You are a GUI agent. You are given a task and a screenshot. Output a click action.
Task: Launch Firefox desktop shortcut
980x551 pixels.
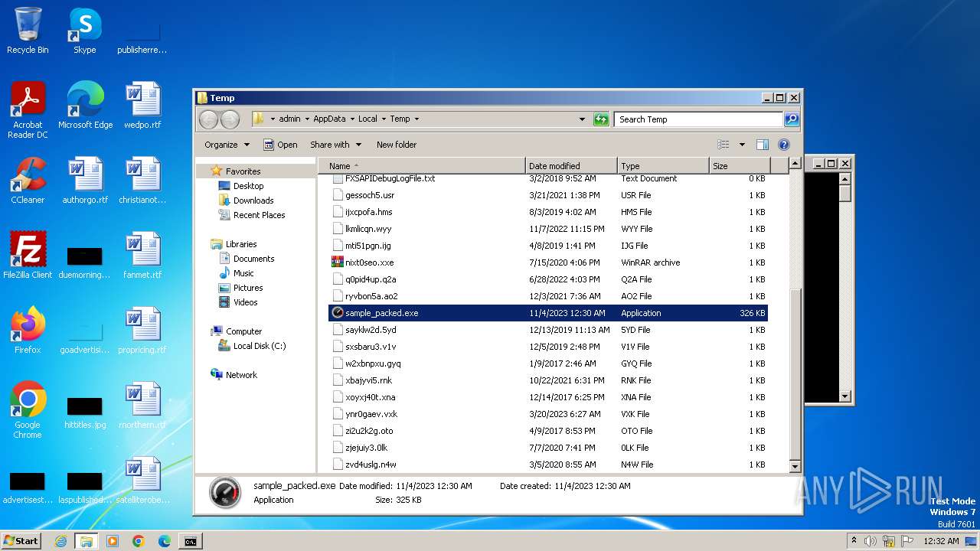28,331
